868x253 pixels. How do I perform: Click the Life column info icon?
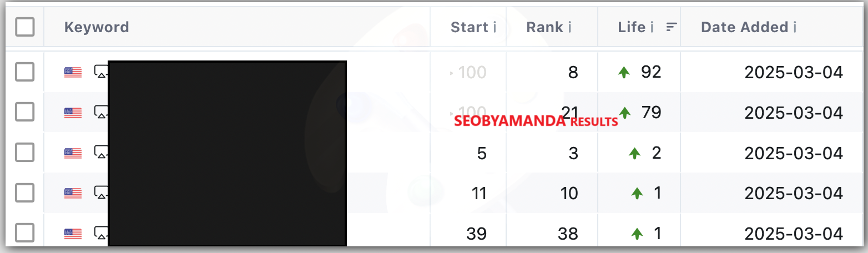point(652,27)
